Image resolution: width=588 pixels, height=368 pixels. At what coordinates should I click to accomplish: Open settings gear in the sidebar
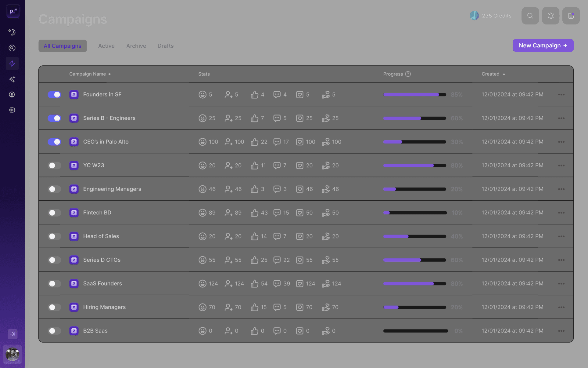coord(12,110)
